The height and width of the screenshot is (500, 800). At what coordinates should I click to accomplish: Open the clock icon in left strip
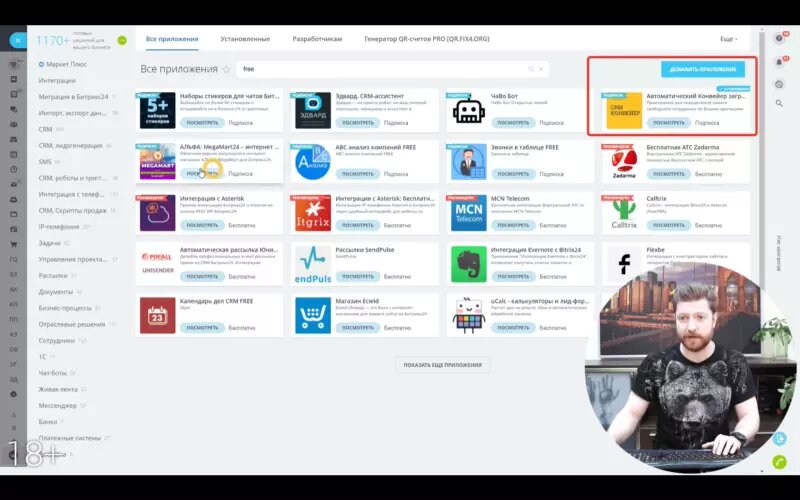click(x=14, y=169)
